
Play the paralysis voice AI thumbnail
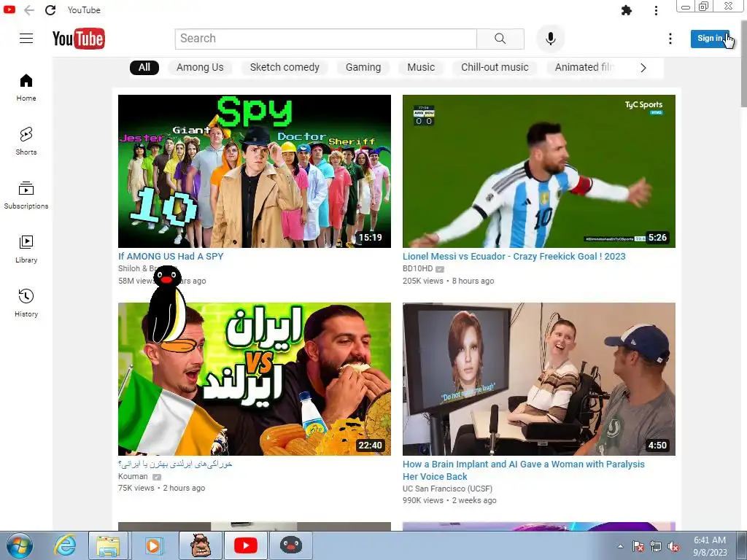[x=539, y=379]
